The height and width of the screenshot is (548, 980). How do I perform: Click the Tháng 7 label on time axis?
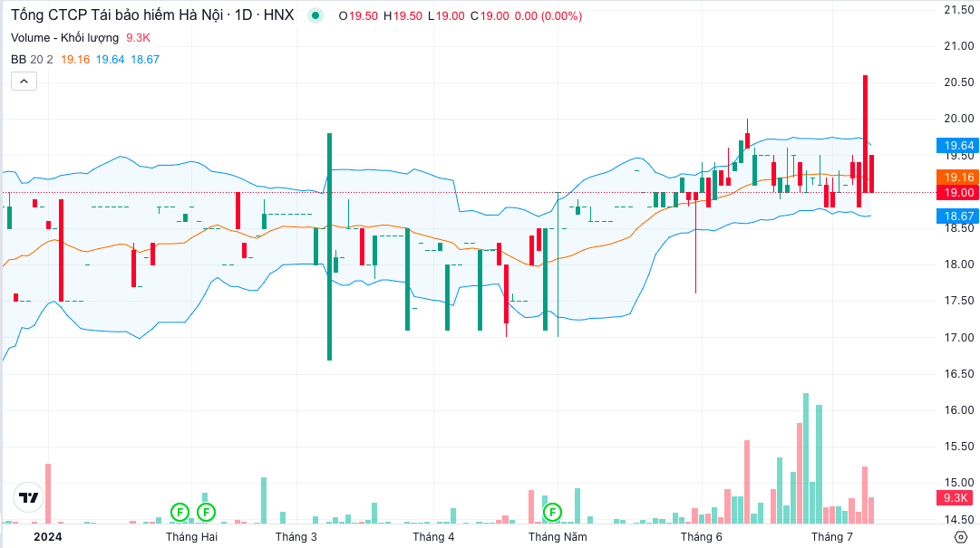[832, 537]
